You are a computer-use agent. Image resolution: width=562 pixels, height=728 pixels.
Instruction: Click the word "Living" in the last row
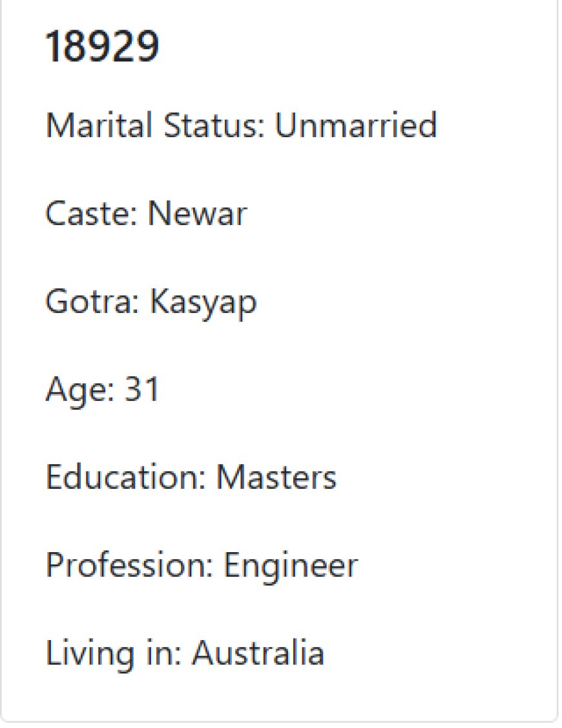[x=90, y=655]
